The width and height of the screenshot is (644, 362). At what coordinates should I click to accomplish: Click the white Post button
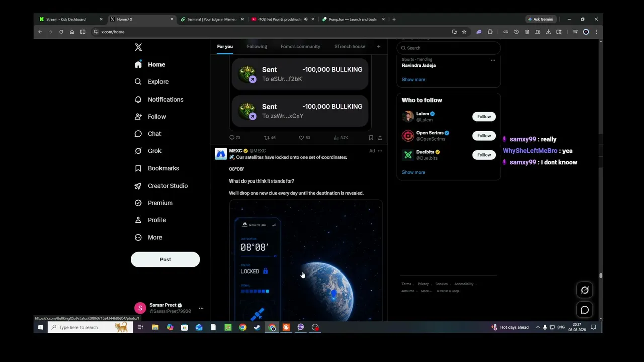click(x=165, y=259)
